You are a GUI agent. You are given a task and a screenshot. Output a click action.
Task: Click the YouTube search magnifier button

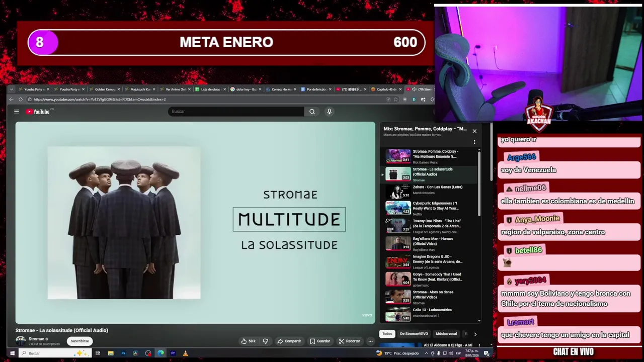[x=312, y=112]
